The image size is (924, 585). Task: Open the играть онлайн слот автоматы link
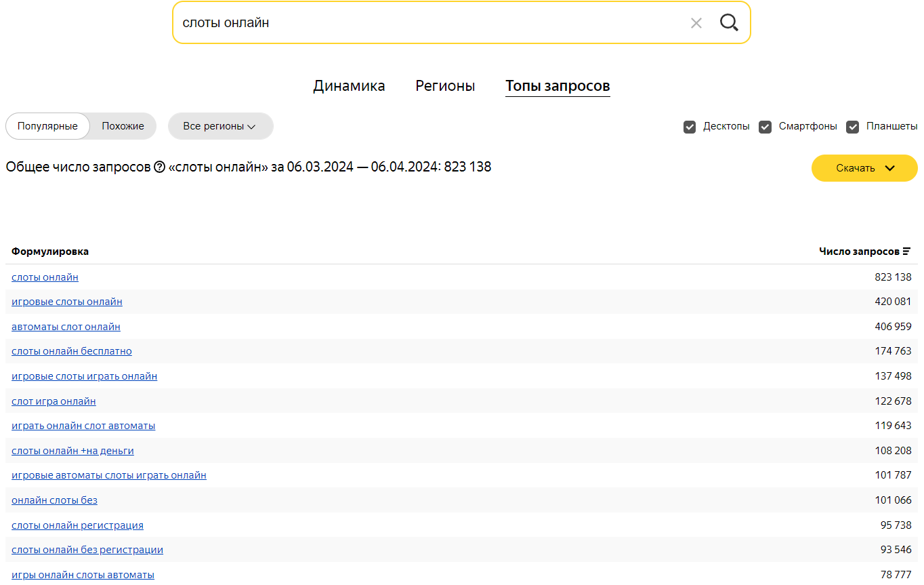click(83, 426)
